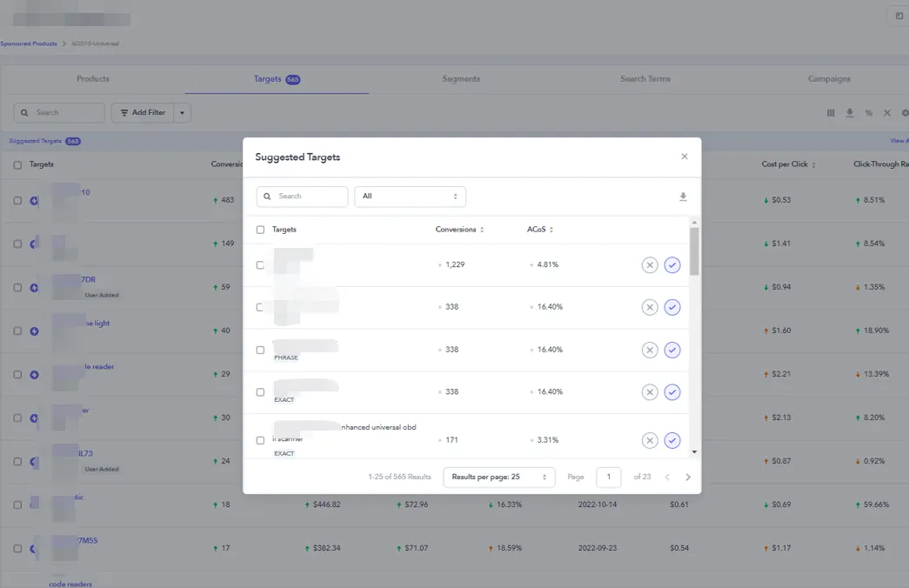This screenshot has width=909, height=588.
Task: Download suggested targets list in the dialog
Action: pos(683,197)
